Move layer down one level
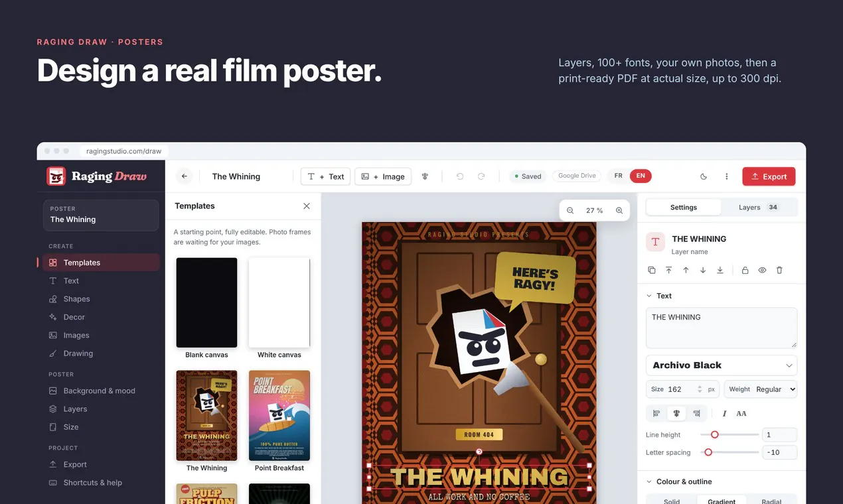 703,270
